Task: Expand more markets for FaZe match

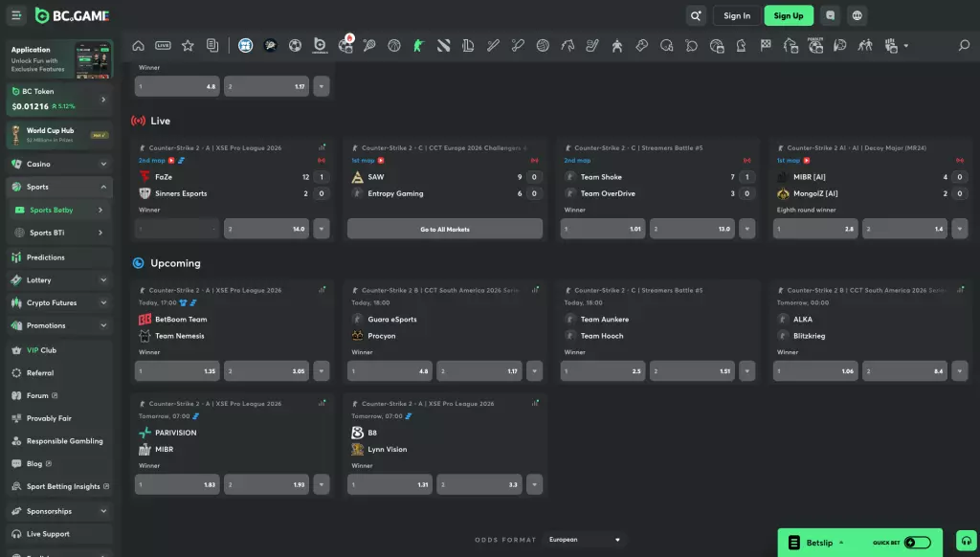Action: (322, 229)
